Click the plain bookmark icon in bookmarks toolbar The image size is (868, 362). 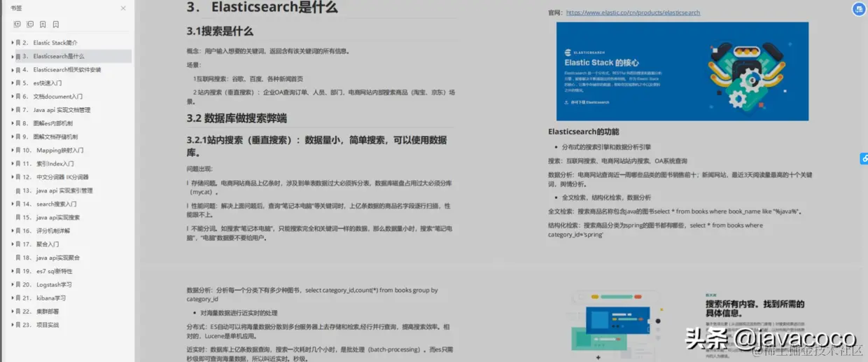pos(56,25)
